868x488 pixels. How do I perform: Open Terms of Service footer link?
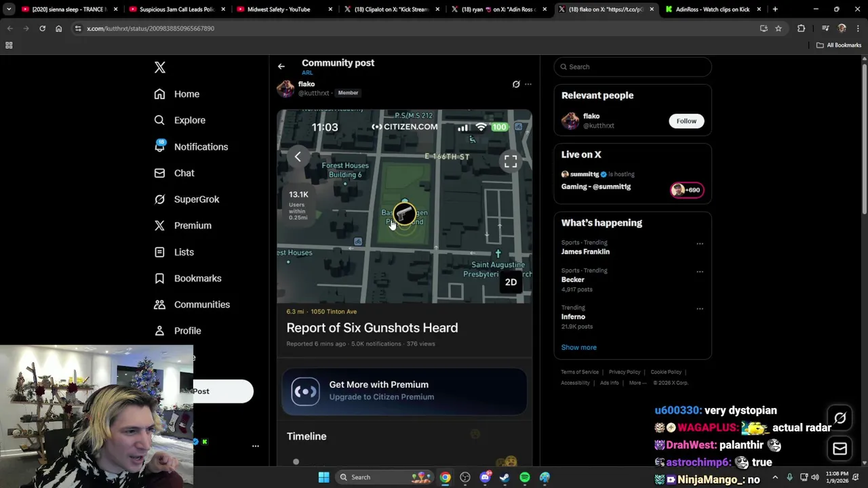click(580, 372)
